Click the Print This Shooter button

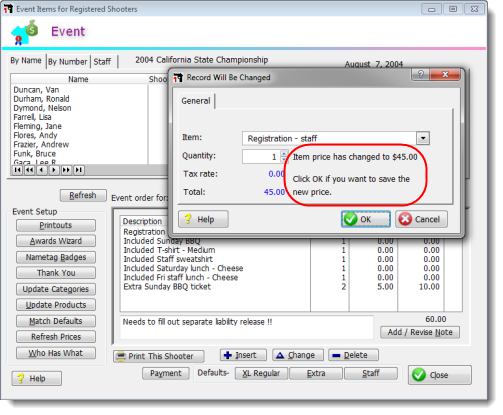(159, 356)
